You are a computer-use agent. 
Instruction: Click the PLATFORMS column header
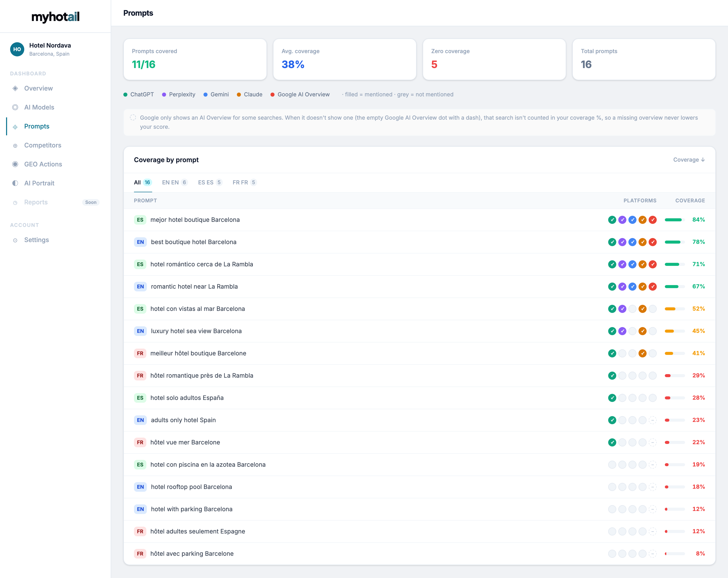640,201
